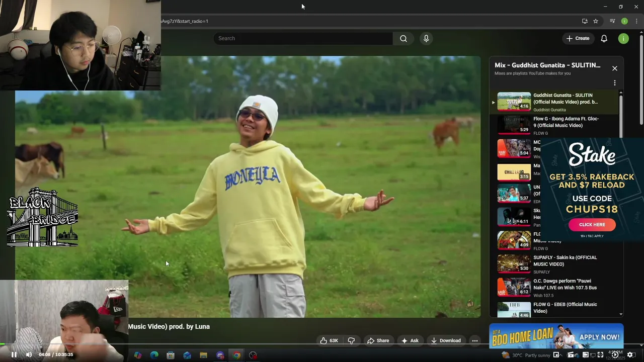This screenshot has height=362, width=644.
Task: Open the YouTube account avatar menu
Action: (623, 38)
